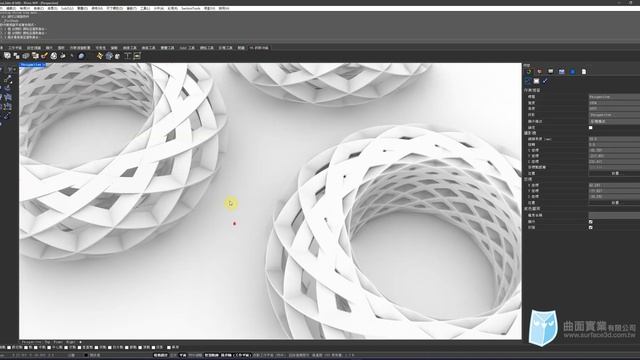Toggle the 垂直點 osnap checkbox
640x360 pixels.
[x=80, y=347]
